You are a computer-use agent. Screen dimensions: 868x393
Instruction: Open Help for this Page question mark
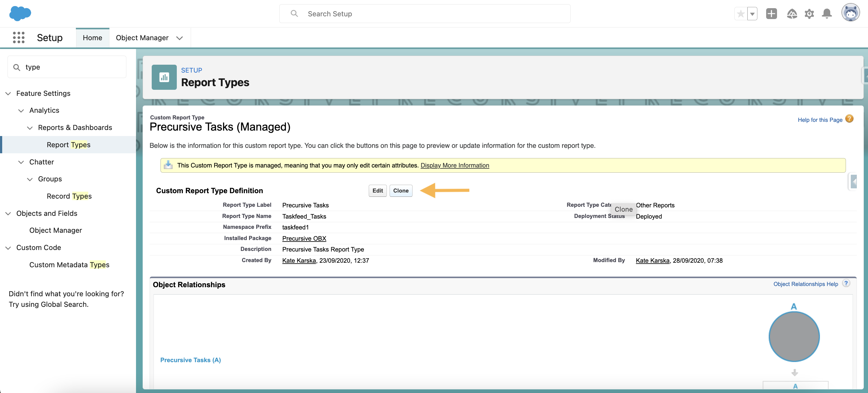(x=850, y=119)
